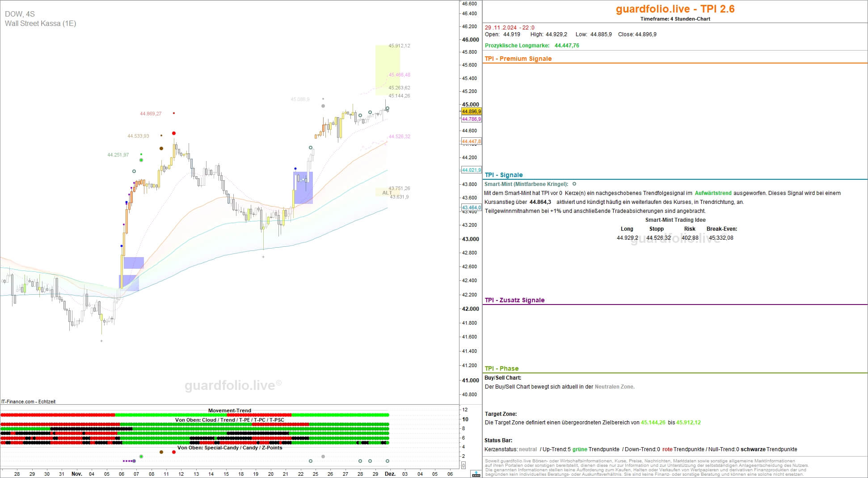
Task: Click the green signal dot beside 44.251,97
Action: pos(141,160)
